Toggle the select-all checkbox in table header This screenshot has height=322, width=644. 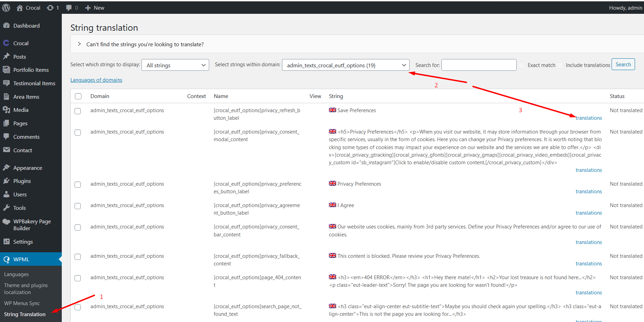[78, 96]
